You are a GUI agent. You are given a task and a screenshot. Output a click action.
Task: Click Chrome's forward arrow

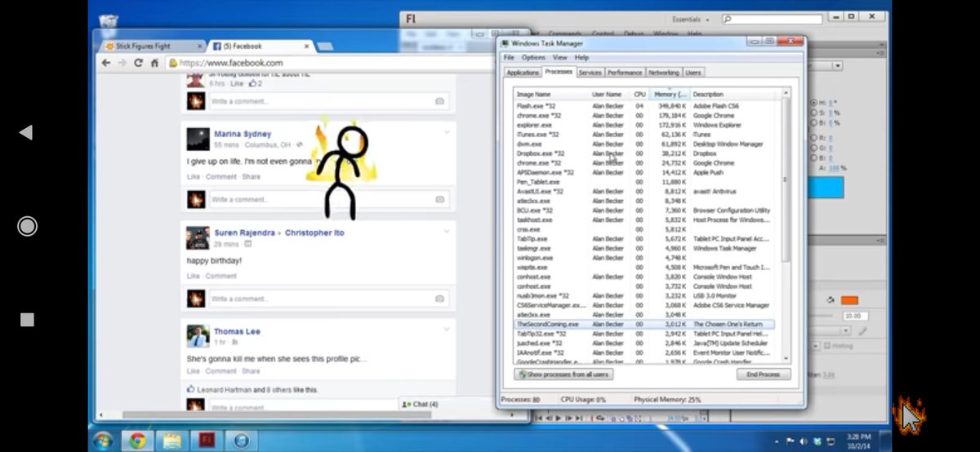[122, 63]
